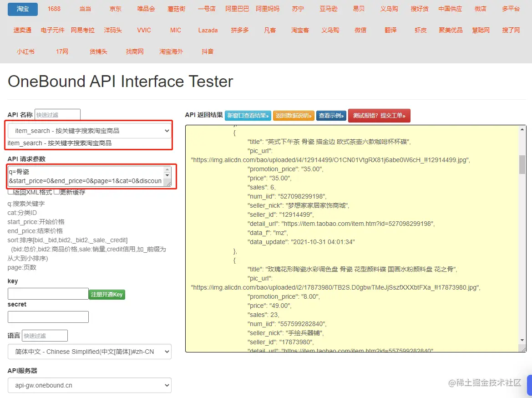Click the key input field
This screenshot has width=532, height=398.
tap(48, 294)
